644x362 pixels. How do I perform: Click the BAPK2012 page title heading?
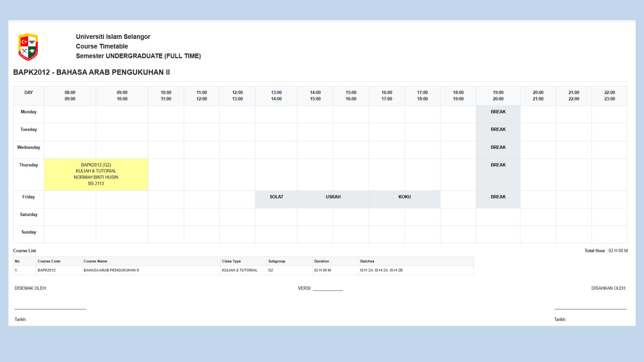[92, 72]
